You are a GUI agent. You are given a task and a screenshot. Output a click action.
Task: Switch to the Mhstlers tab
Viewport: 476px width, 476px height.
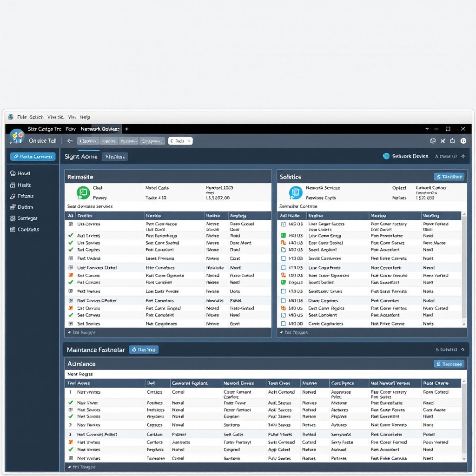point(115,157)
